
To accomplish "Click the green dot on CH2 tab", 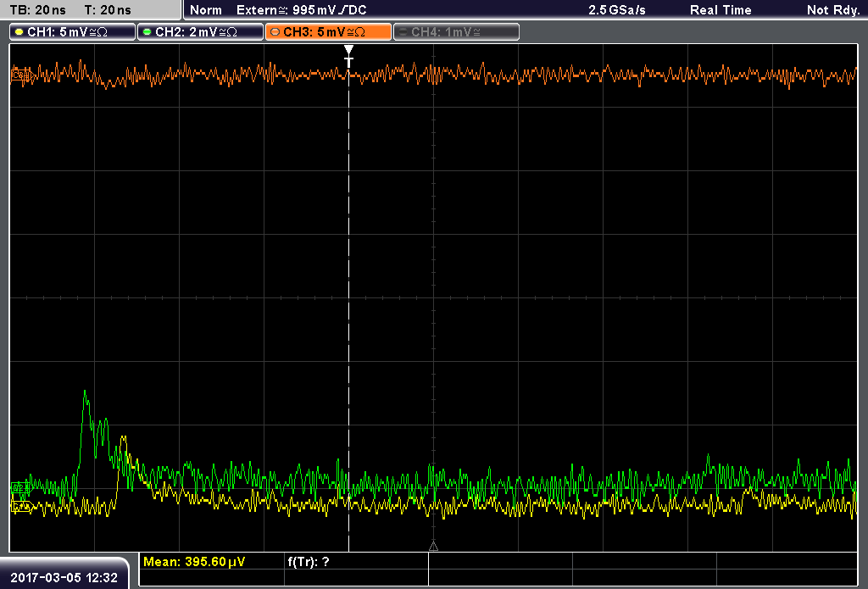I will pyautogui.click(x=147, y=32).
